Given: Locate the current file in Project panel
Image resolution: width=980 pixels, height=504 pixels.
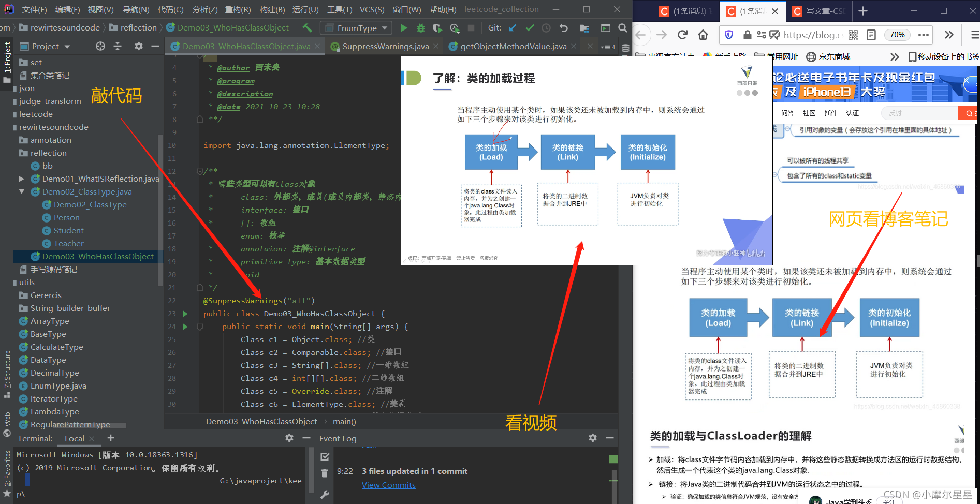Looking at the screenshot, I should click(x=100, y=46).
